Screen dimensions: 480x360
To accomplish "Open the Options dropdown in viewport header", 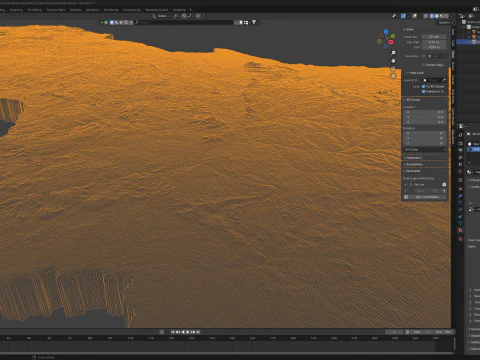I will point(446,22).
